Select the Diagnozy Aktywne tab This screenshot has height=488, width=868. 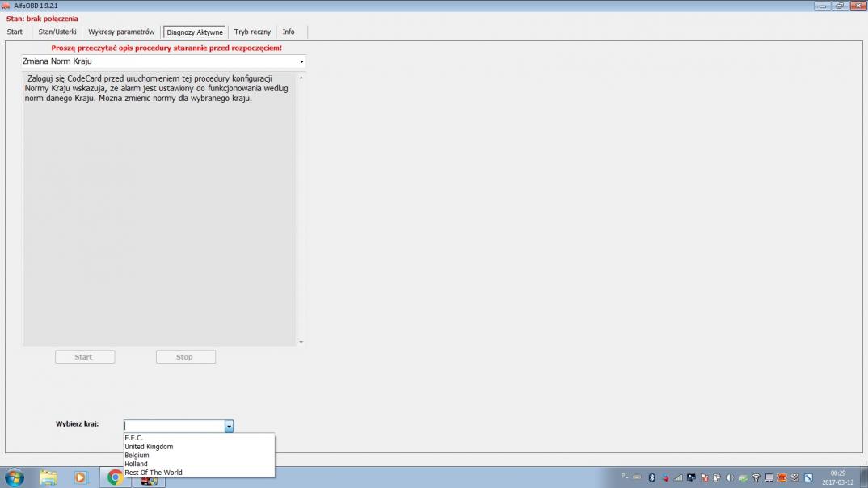tap(194, 32)
